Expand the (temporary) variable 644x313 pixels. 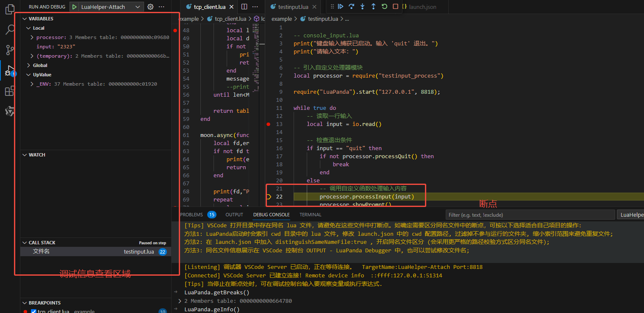click(32, 56)
